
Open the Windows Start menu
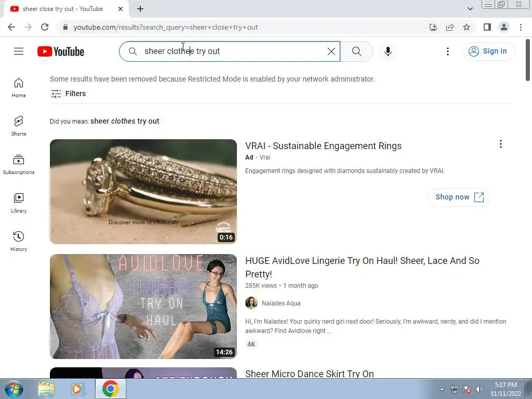click(x=14, y=389)
